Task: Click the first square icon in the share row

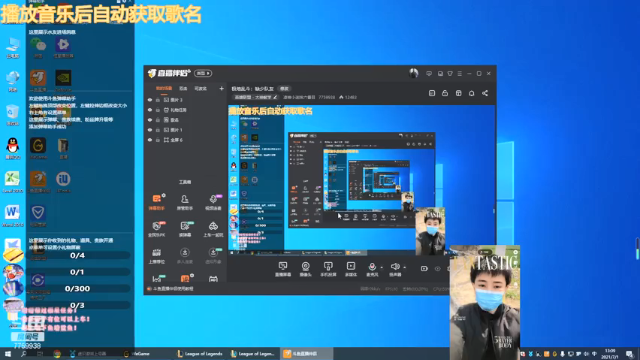Action: pos(432,93)
